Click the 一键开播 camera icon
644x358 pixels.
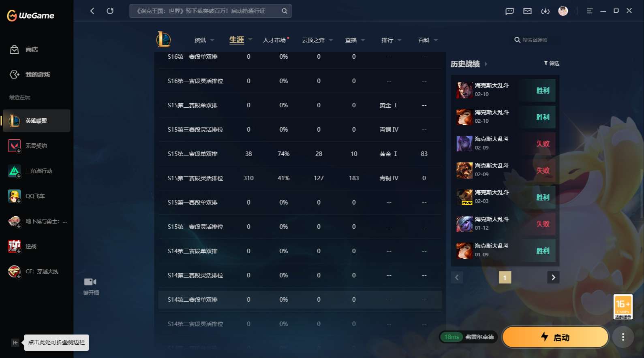click(90, 282)
